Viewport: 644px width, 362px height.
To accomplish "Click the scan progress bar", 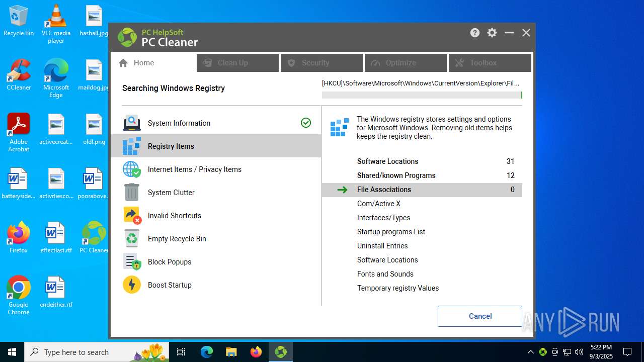I will point(422,95).
